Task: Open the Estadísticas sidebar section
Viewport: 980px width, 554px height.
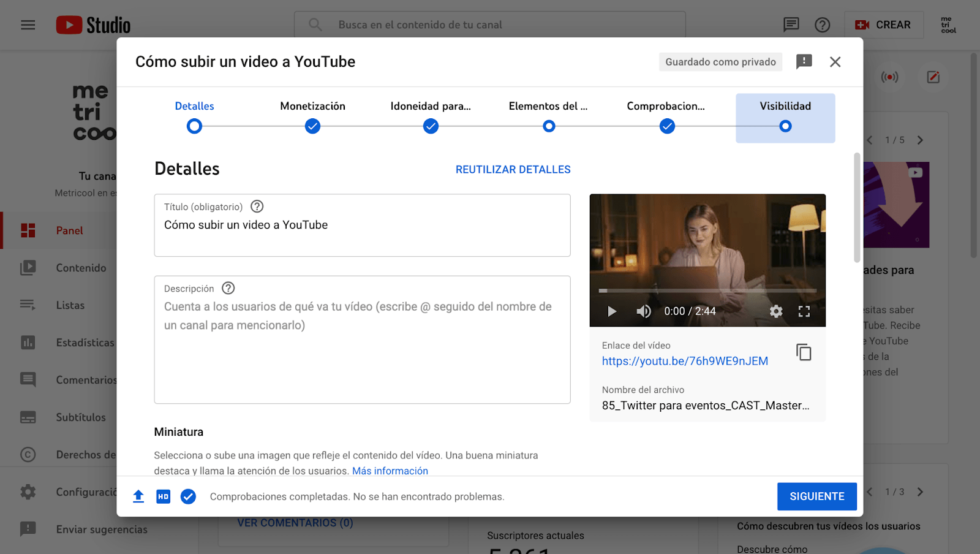Action: click(84, 343)
